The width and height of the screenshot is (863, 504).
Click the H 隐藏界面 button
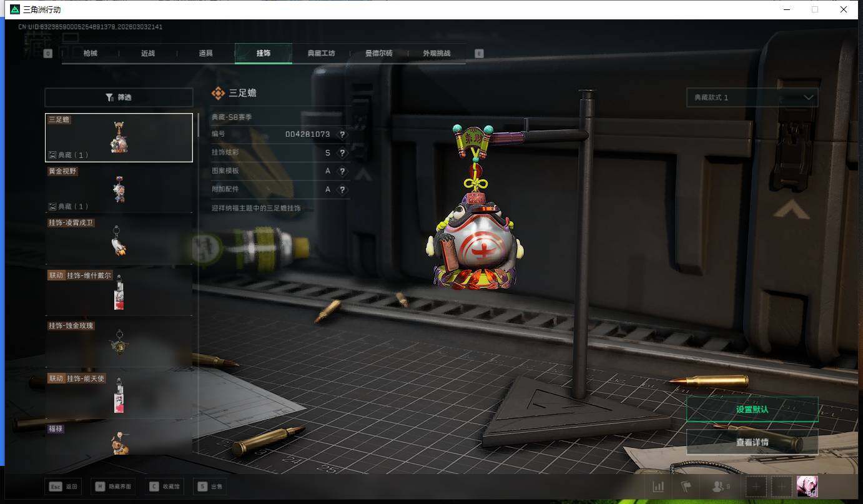[114, 487]
